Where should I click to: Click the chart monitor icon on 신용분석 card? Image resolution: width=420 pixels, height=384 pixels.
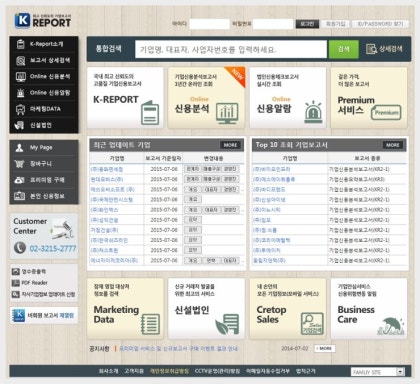[x=227, y=113]
